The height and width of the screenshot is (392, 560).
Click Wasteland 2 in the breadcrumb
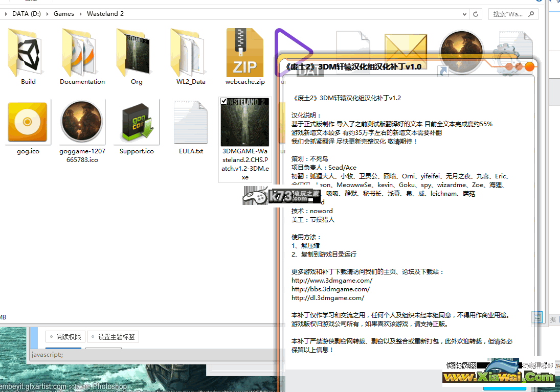105,14
